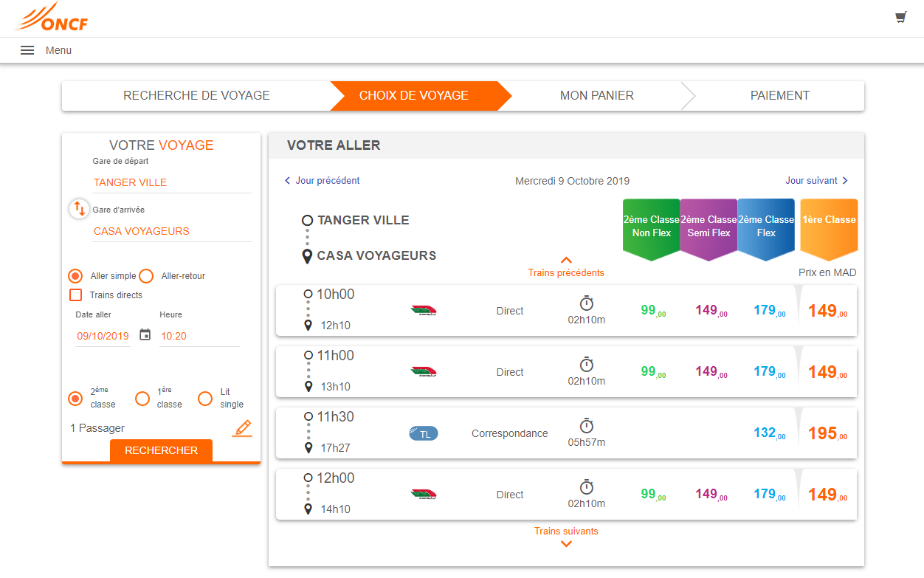
Task: Choose 132 Flex fare for 11h30 train
Action: (x=769, y=433)
